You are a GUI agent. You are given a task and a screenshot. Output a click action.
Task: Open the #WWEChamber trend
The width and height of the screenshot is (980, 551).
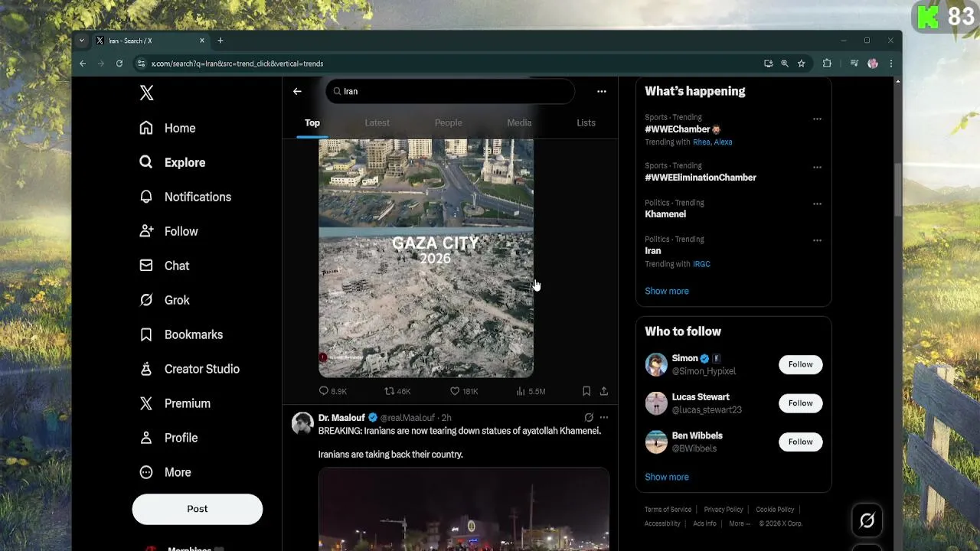(x=678, y=129)
